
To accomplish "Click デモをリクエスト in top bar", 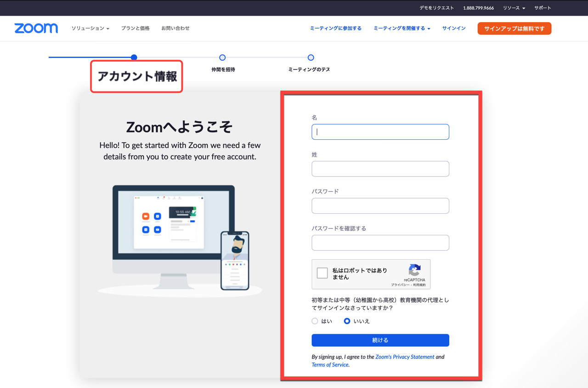I will [436, 8].
